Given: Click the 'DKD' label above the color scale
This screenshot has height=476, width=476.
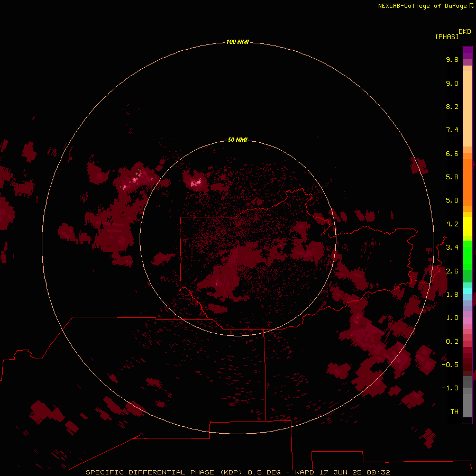Looking at the screenshot, I should (465, 32).
